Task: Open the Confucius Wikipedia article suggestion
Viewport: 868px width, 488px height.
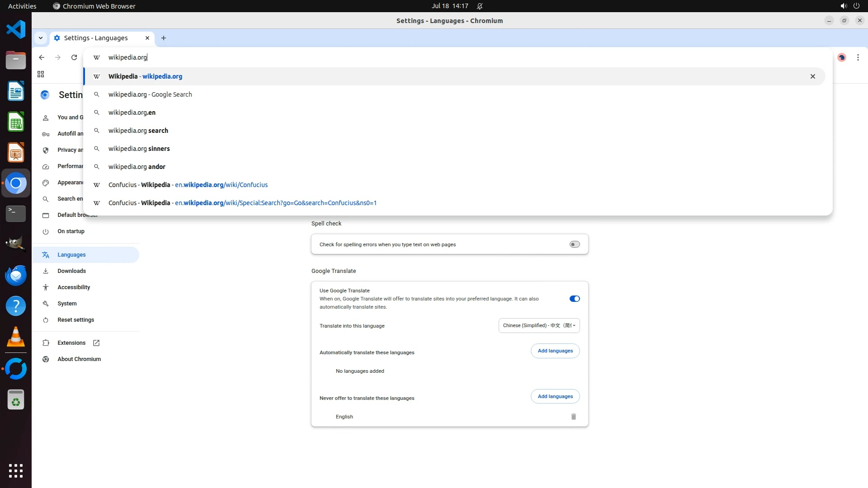Action: pyautogui.click(x=188, y=185)
